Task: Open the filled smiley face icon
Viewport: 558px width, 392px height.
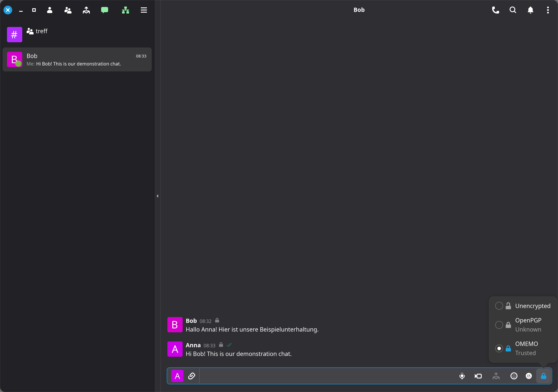Action: tap(529, 376)
